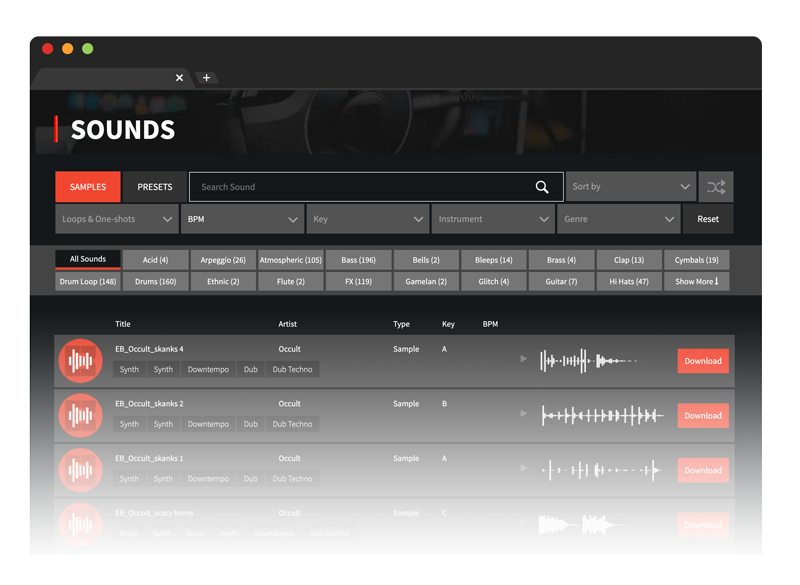800x585 pixels.
Task: Seek within EB_Occult_skanks 1 waveform
Action: click(x=601, y=470)
